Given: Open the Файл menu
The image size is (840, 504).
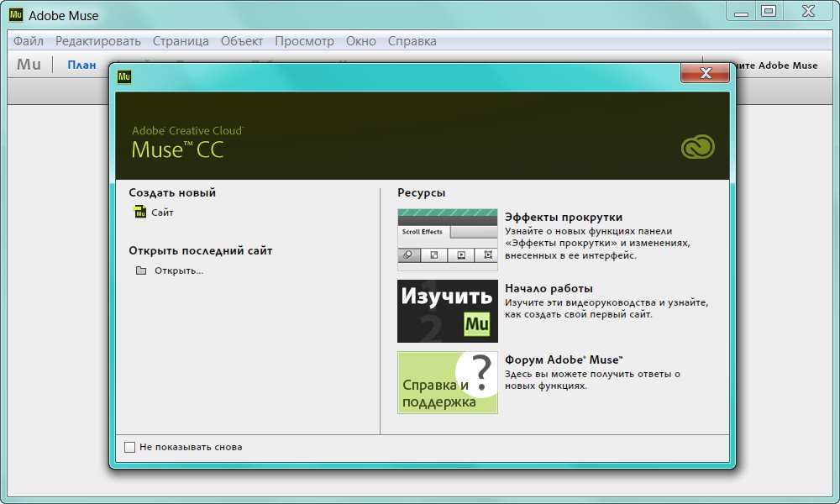Looking at the screenshot, I should 29,41.
